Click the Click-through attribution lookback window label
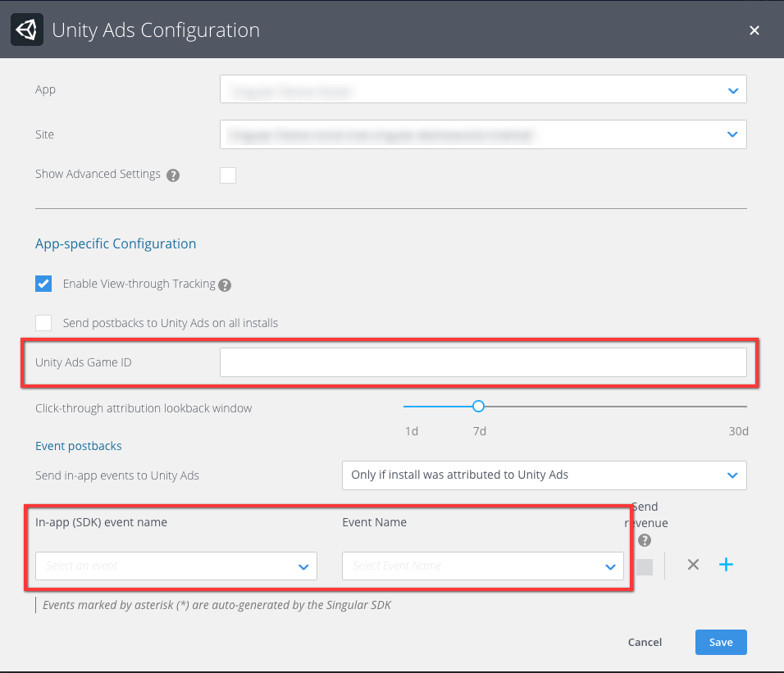Viewport: 784px width, 673px height. [x=144, y=408]
